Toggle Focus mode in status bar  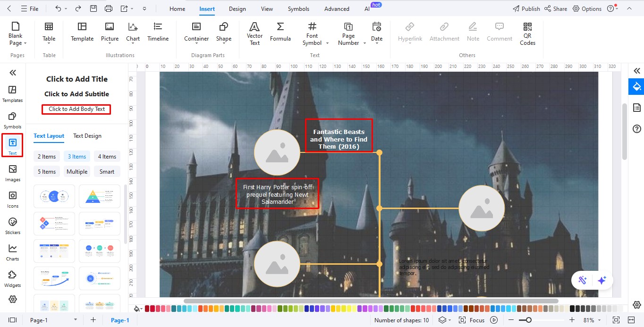[472, 320]
